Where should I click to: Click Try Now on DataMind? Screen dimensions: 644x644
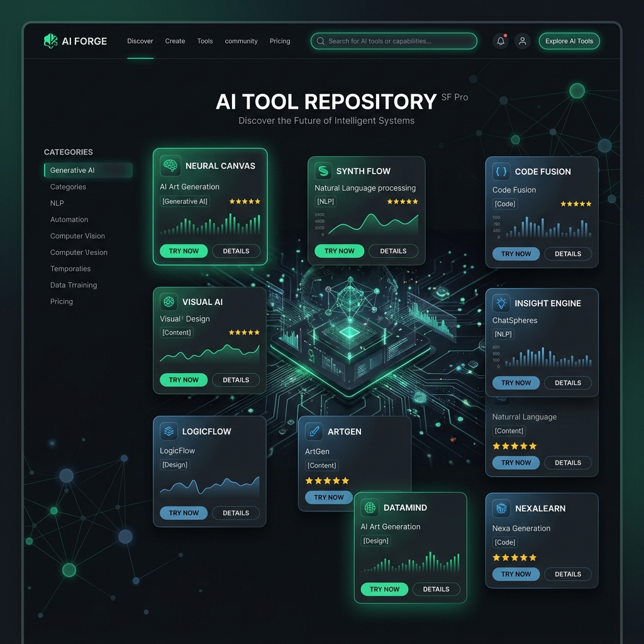(x=384, y=589)
